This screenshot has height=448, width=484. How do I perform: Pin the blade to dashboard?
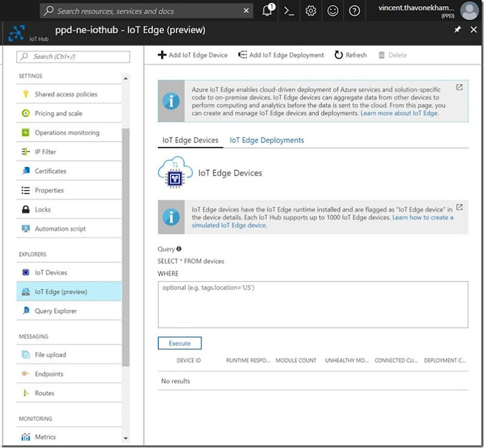click(x=457, y=30)
